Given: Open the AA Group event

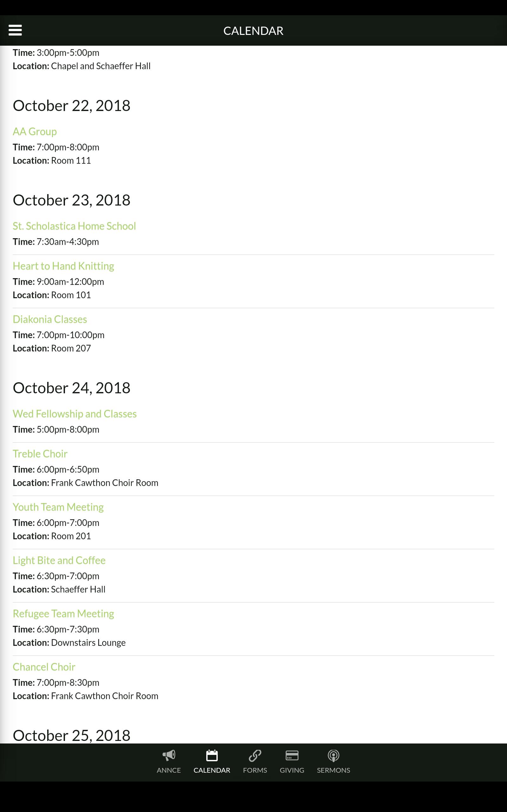Looking at the screenshot, I should pos(35,132).
